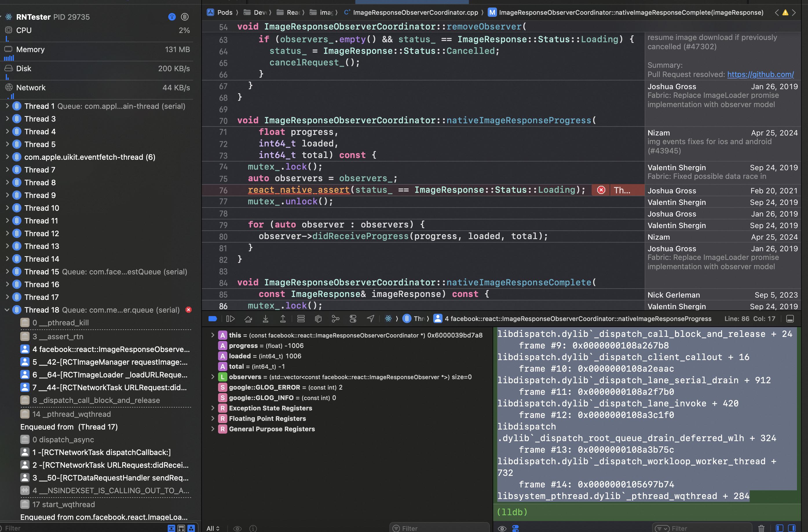This screenshot has width=808, height=532.
Task: Open the Debug View Hierarchy tool
Action: point(318,319)
